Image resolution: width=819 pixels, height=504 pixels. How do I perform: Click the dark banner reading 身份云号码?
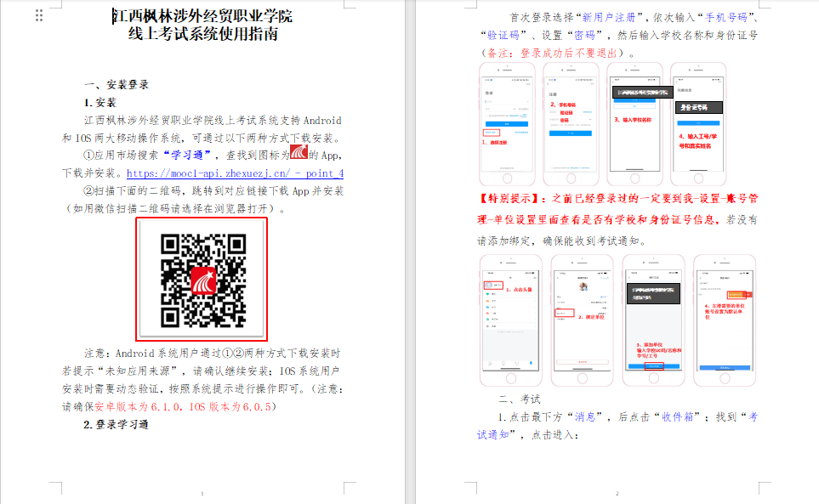click(699, 107)
